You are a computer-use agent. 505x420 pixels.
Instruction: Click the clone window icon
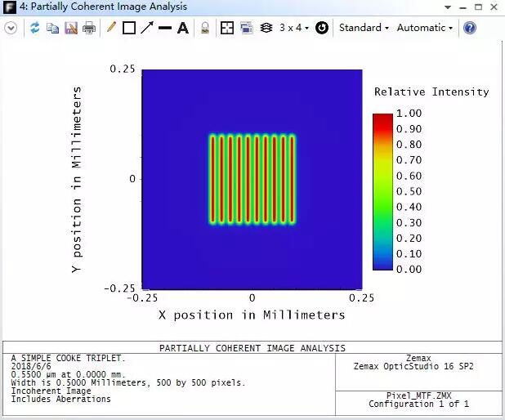tap(246, 28)
